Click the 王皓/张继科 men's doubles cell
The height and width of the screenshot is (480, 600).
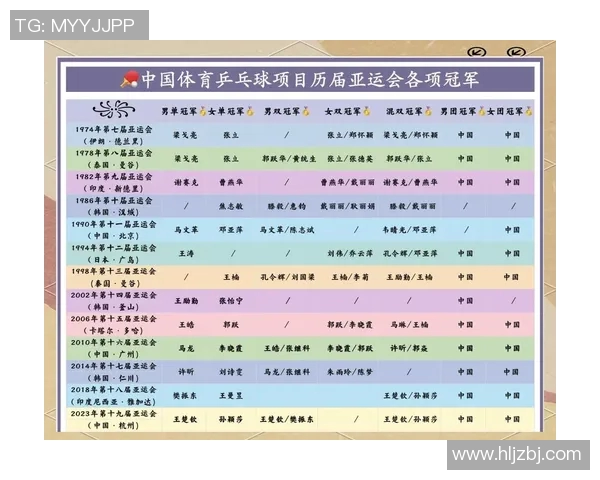point(287,348)
